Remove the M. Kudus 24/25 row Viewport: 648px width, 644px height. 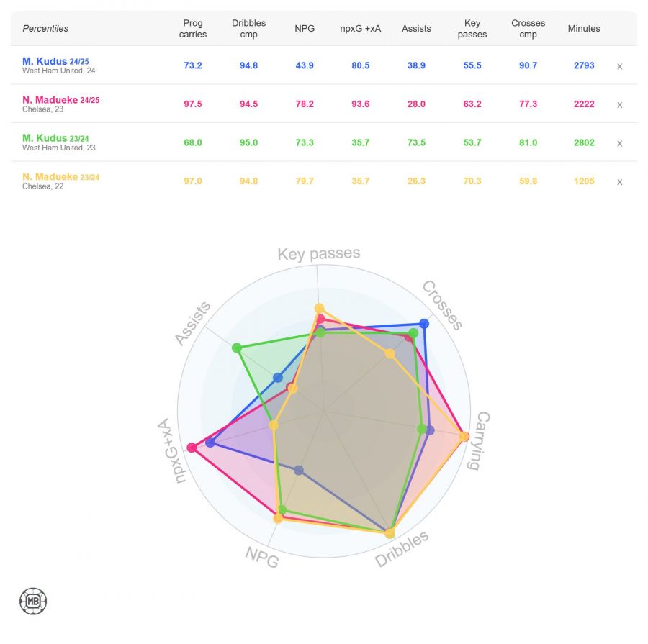click(x=619, y=65)
